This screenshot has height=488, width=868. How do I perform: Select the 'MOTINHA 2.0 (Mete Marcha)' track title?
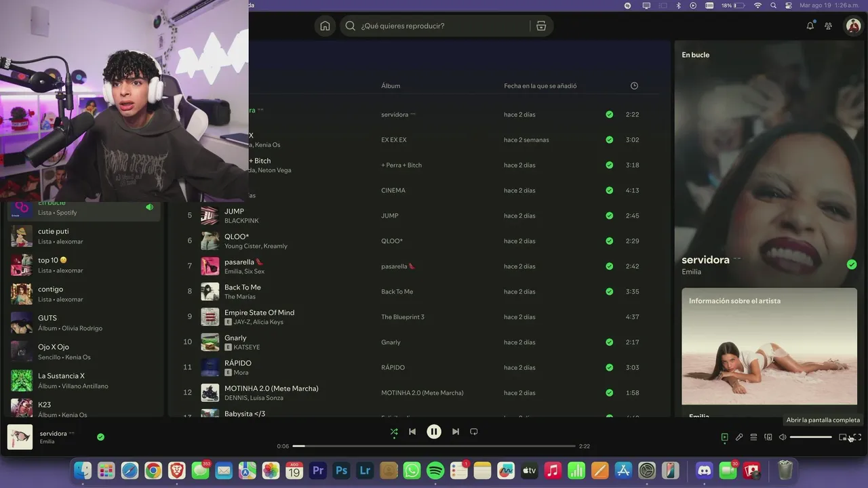tap(271, 388)
